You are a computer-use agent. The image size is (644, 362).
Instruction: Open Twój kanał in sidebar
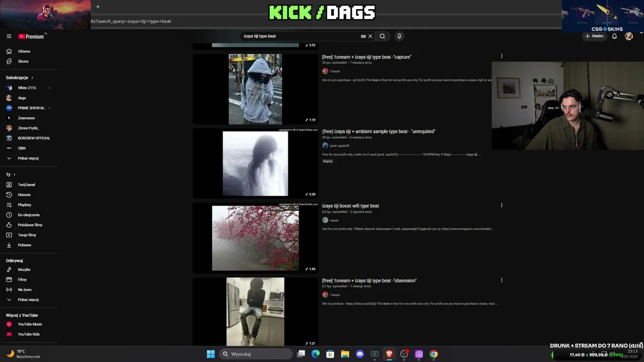point(26,185)
